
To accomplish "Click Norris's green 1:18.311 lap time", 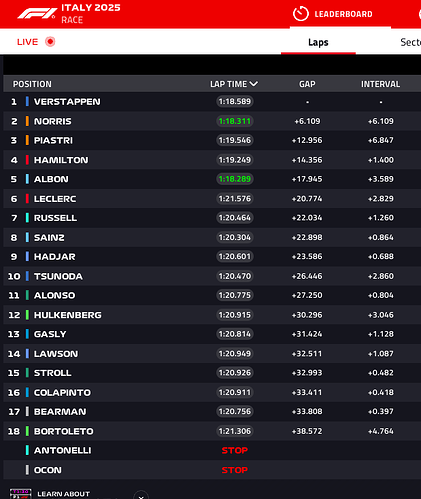I will [x=235, y=121].
